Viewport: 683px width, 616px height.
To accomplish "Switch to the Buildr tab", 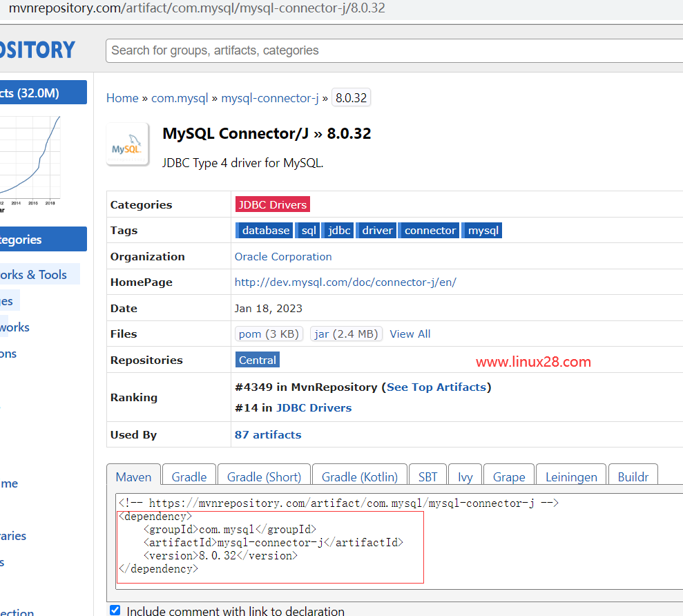I will (x=633, y=477).
